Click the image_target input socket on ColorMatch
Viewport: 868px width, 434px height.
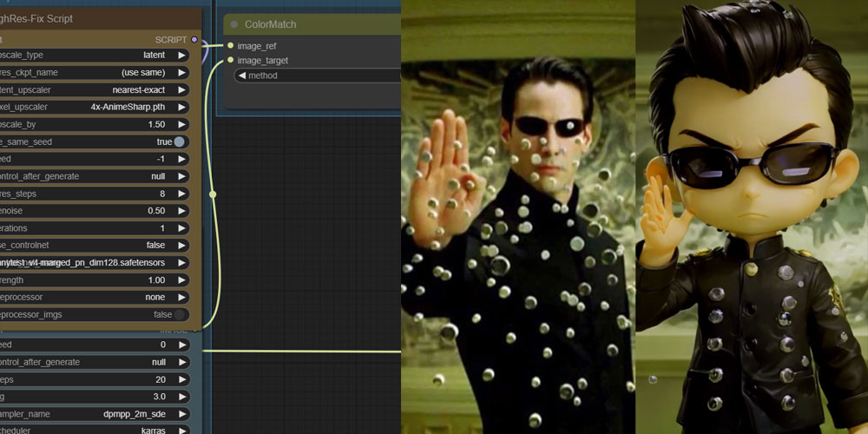[x=230, y=60]
